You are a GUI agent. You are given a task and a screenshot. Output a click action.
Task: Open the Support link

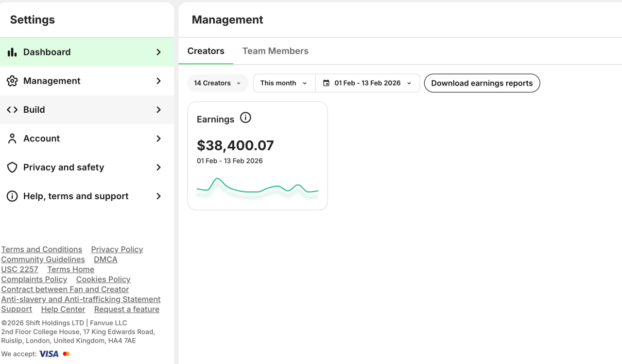17,309
